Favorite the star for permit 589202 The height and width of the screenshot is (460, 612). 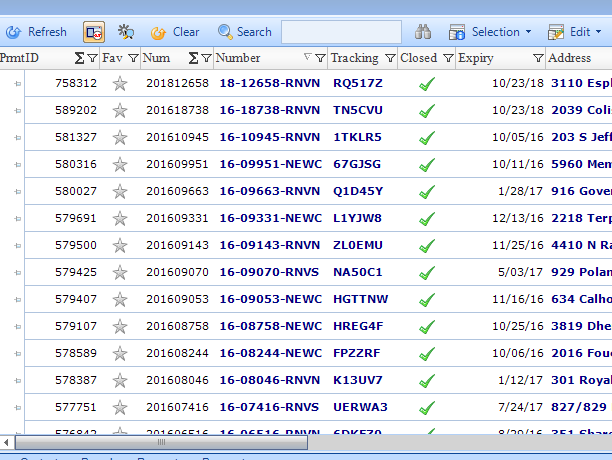coord(120,110)
